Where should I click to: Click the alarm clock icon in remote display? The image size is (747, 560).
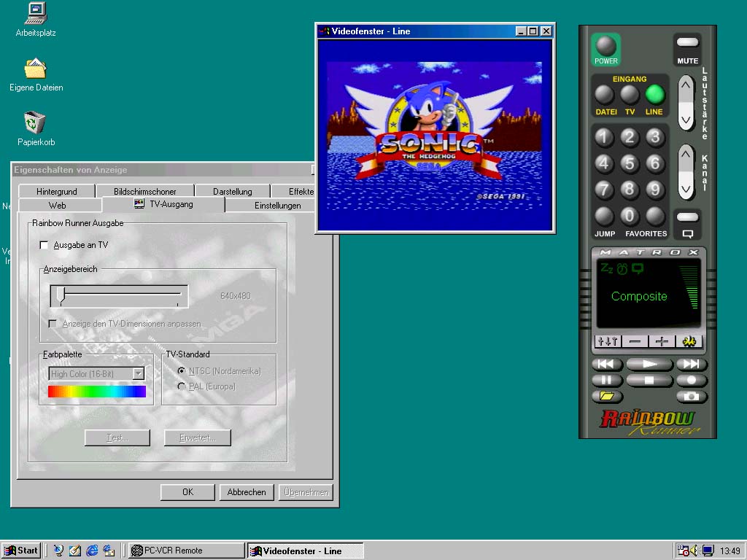tap(622, 268)
